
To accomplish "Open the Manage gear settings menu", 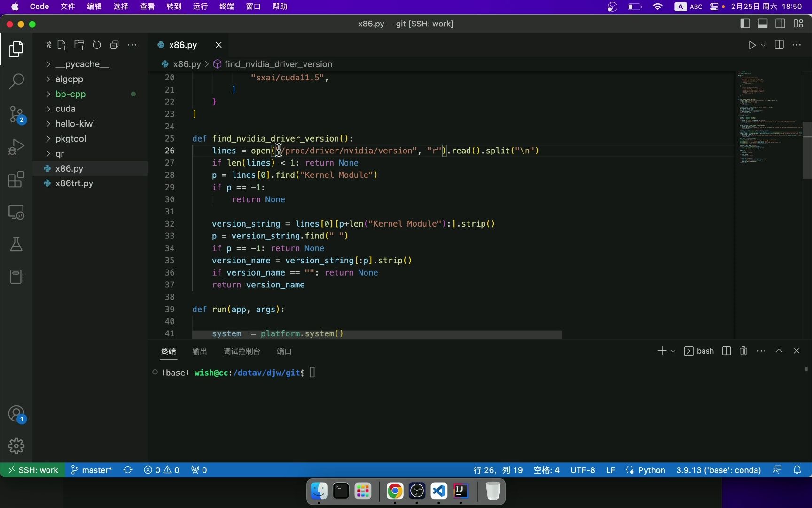I will coord(16,446).
